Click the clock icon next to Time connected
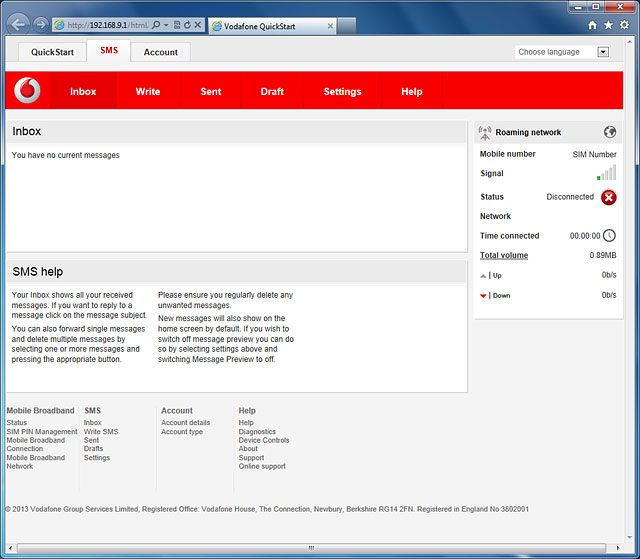This screenshot has width=640, height=559. tap(608, 236)
